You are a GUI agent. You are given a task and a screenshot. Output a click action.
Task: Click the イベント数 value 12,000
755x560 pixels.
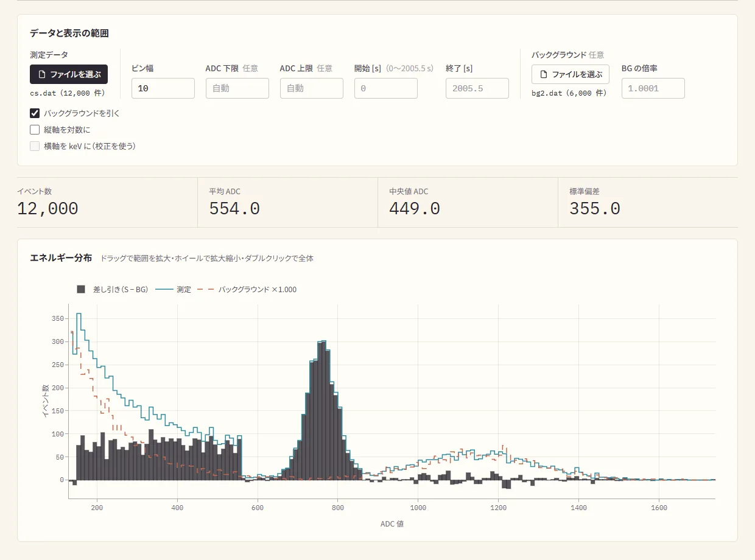click(47, 209)
